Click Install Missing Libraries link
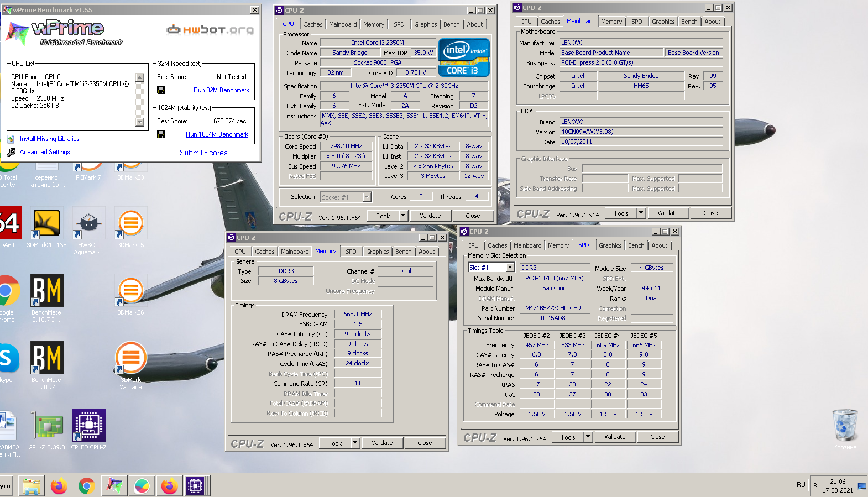The width and height of the screenshot is (868, 497). click(49, 139)
